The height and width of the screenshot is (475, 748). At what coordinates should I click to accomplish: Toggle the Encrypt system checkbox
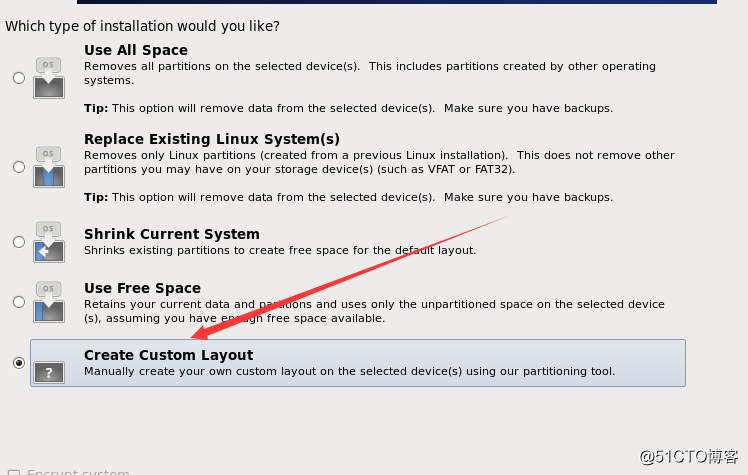pos(14,472)
